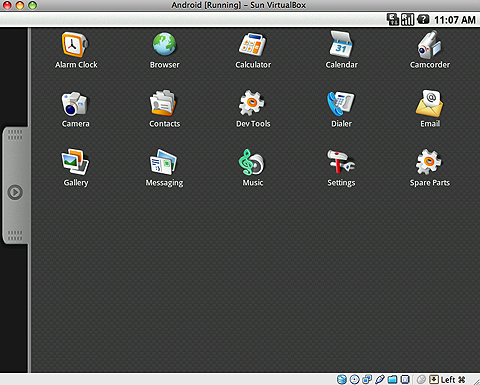Click the VirtualBox shared folders icon

(x=392, y=379)
